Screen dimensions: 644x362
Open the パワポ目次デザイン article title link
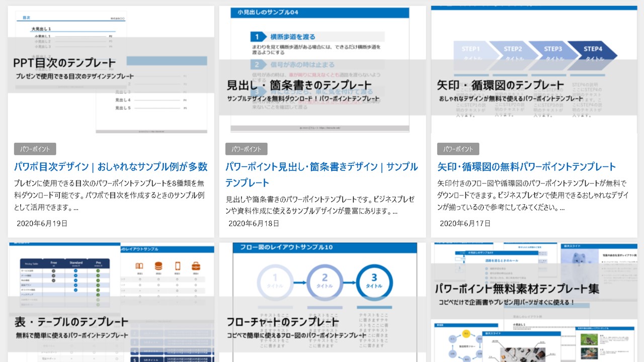coord(111,166)
